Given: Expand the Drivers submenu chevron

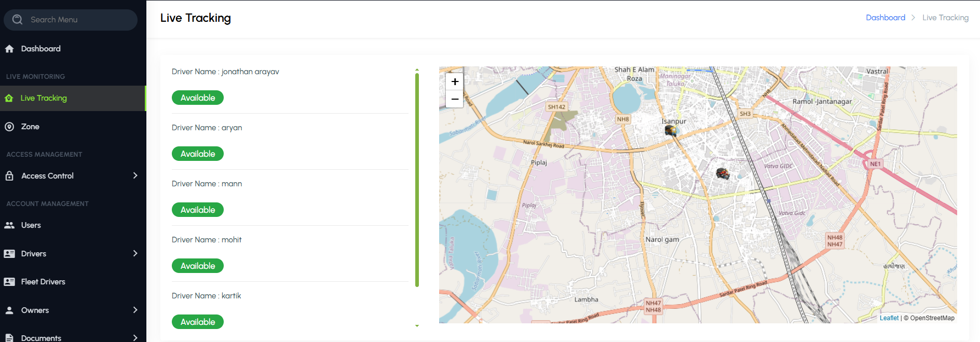Looking at the screenshot, I should [135, 253].
